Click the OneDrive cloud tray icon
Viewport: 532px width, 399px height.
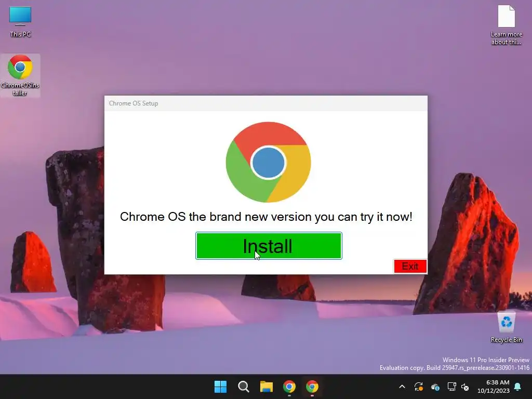point(435,387)
